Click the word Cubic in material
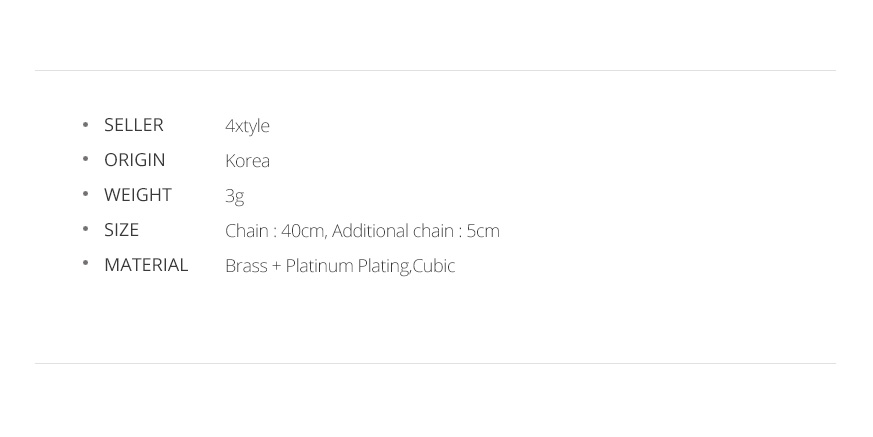 434,266
